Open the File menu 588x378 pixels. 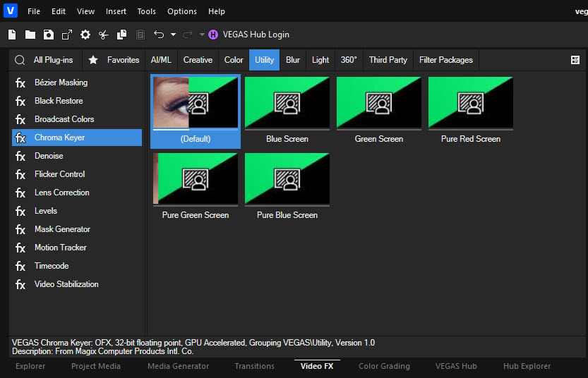tap(34, 11)
